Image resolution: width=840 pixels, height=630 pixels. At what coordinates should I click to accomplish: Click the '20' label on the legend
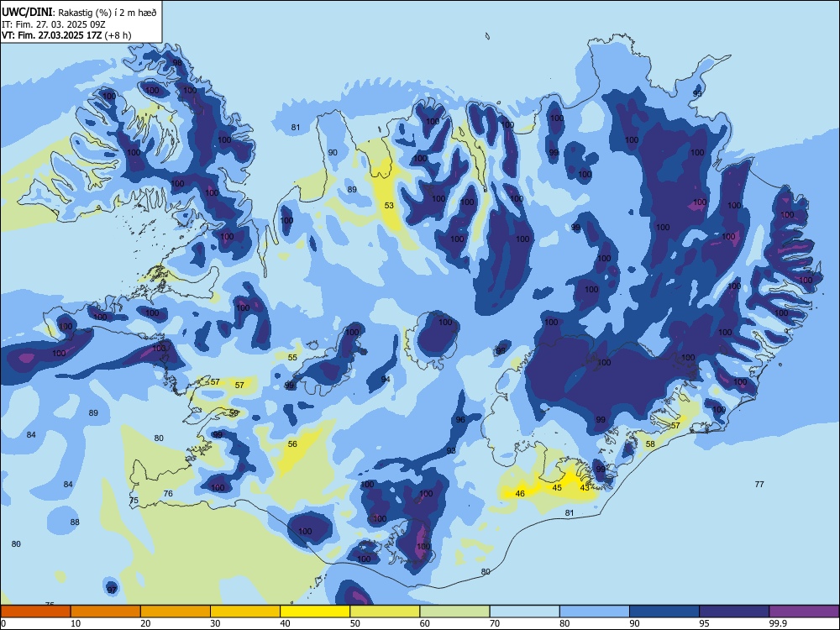(145, 623)
